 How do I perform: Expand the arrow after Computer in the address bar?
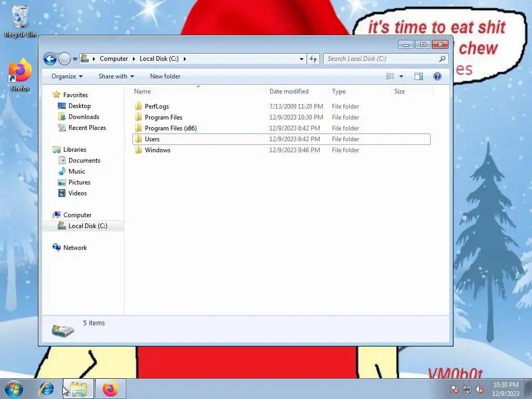(x=134, y=59)
